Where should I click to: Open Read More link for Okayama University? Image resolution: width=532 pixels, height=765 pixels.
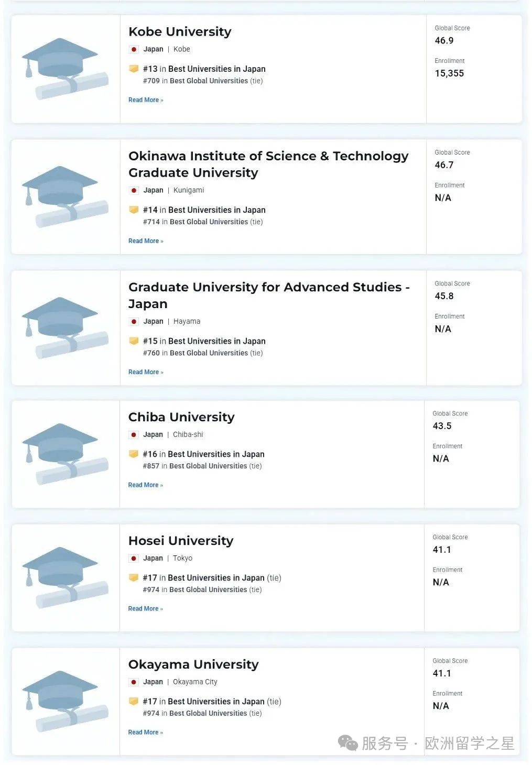[x=145, y=733]
